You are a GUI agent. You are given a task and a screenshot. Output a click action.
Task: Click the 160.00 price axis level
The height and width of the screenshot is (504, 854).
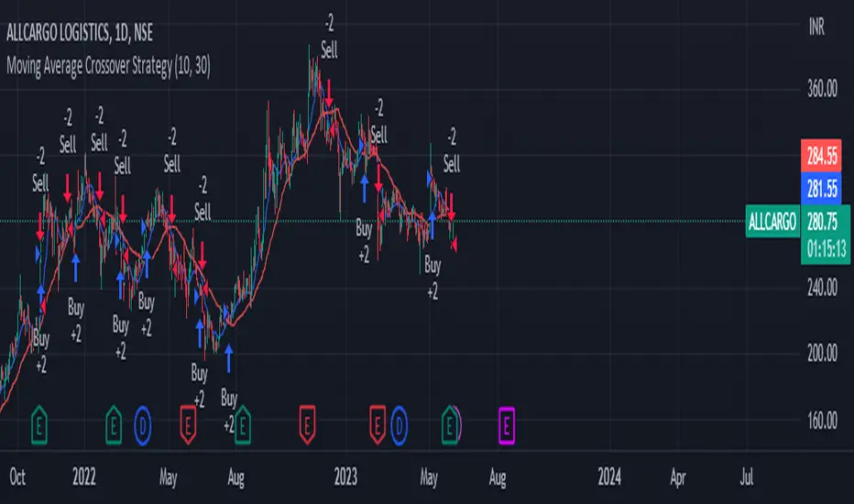[822, 420]
